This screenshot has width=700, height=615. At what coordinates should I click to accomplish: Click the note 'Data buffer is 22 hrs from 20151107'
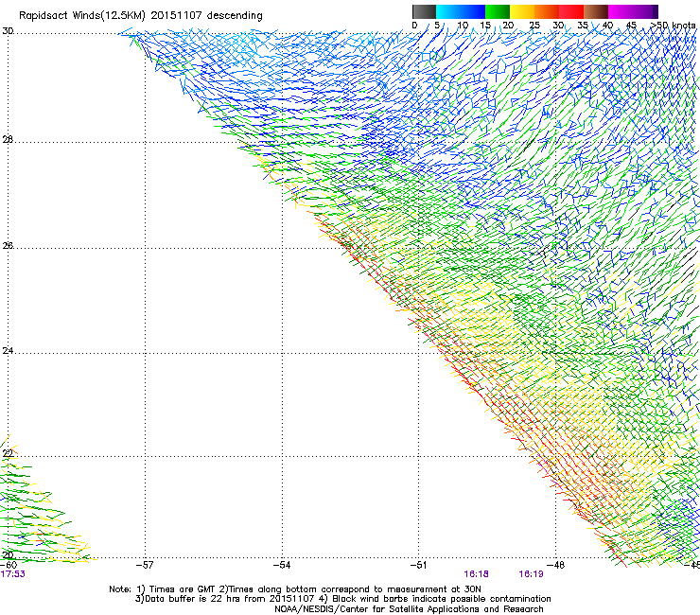coord(229,599)
